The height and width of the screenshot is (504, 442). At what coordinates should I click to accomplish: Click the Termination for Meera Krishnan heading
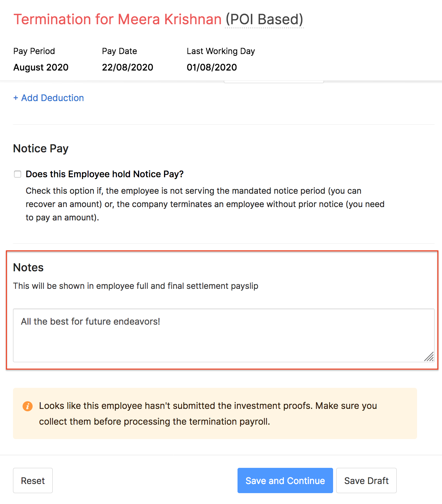pos(117,19)
